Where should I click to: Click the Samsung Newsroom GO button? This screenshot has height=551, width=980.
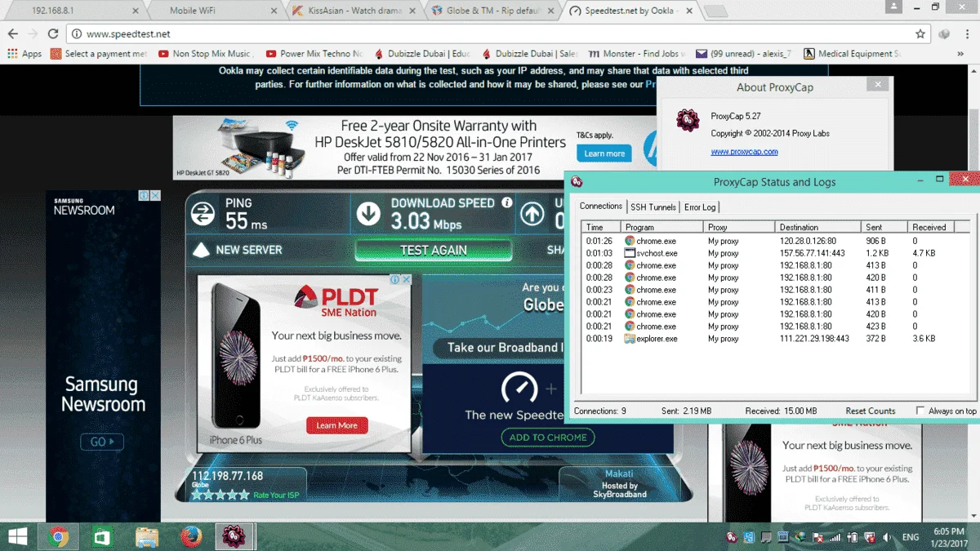coord(102,442)
